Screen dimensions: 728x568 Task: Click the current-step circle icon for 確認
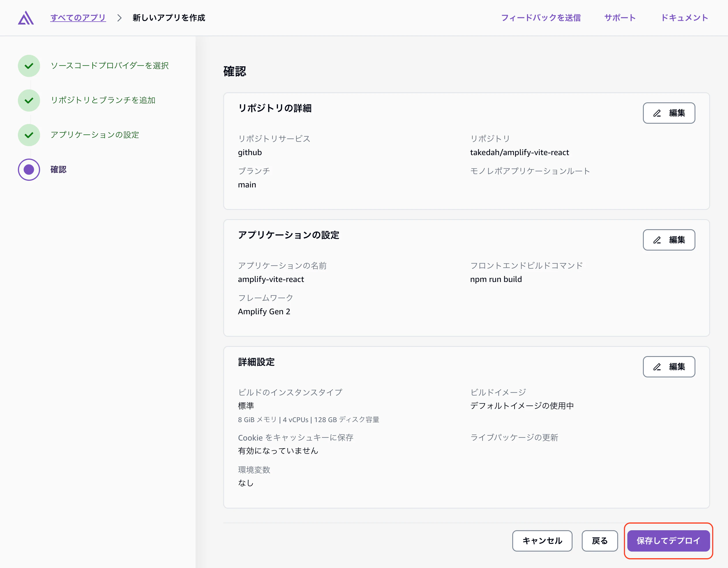(x=29, y=170)
